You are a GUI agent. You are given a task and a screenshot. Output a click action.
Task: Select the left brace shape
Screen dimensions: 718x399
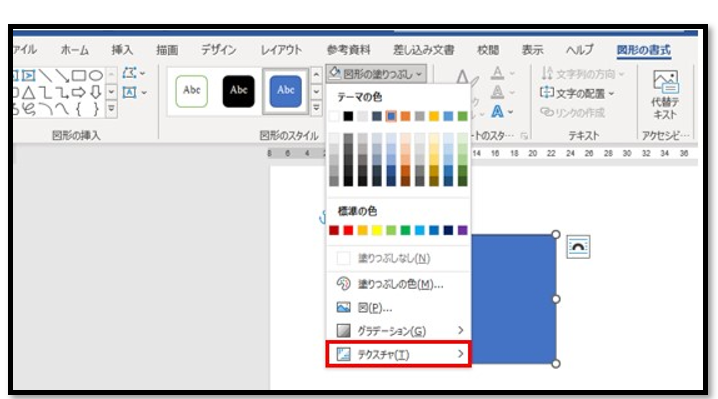tap(78, 109)
